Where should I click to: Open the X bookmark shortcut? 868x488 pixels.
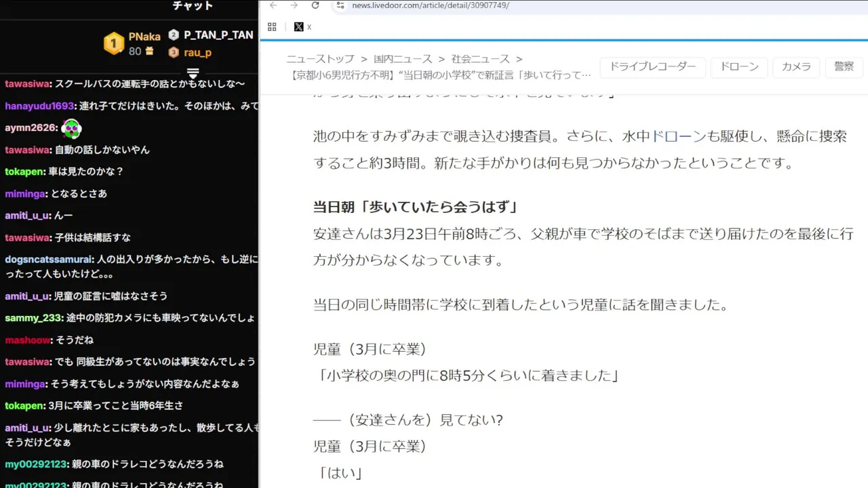tap(302, 27)
